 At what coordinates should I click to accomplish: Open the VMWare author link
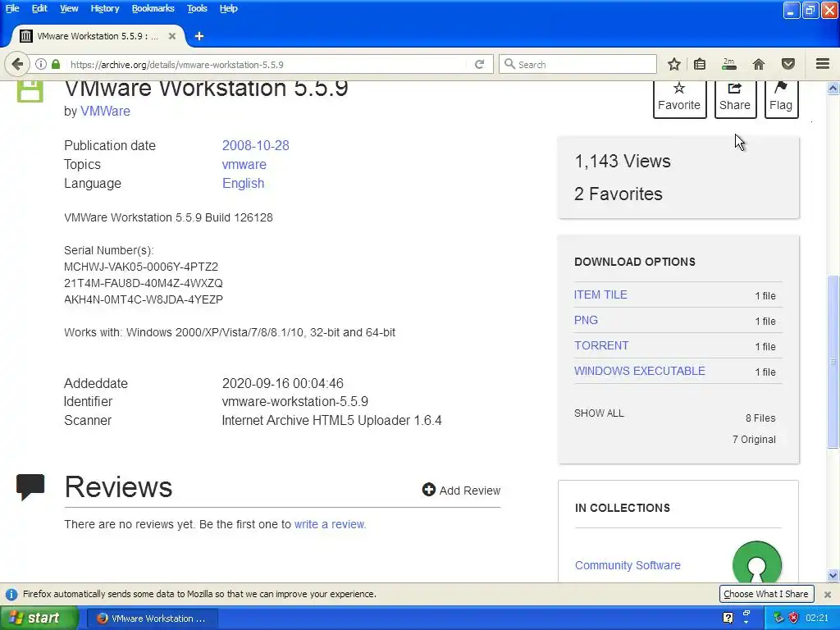(x=105, y=111)
